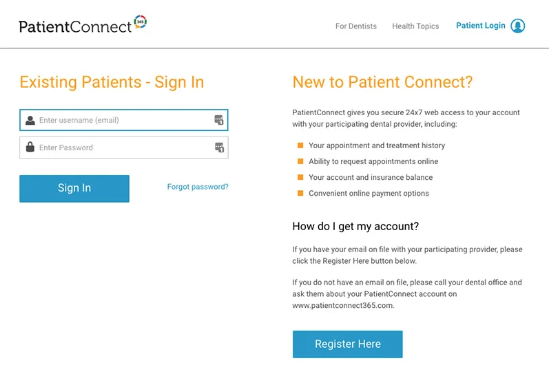This screenshot has height=387, width=551.
Task: Focus the Enter Password field
Action: click(x=124, y=147)
